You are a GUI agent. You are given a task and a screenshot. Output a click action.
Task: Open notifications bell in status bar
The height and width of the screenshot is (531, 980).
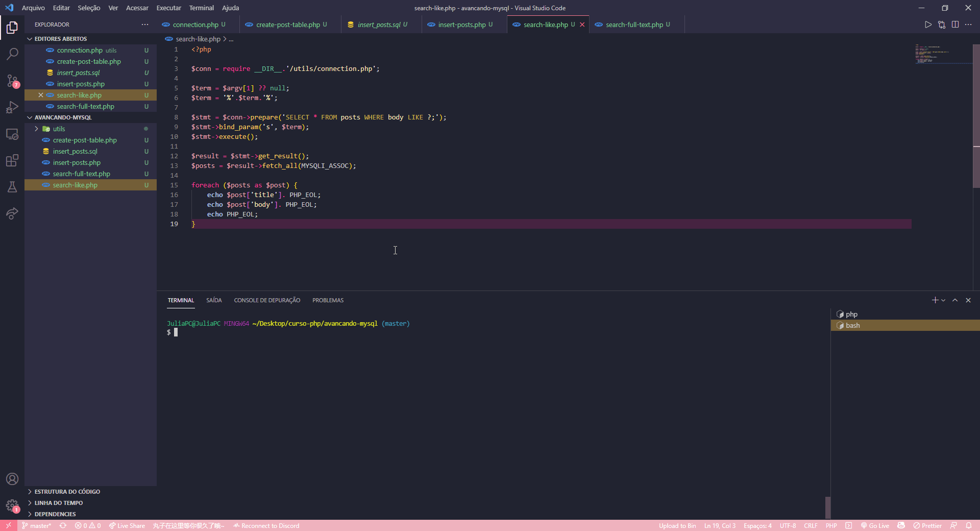[x=969, y=525]
